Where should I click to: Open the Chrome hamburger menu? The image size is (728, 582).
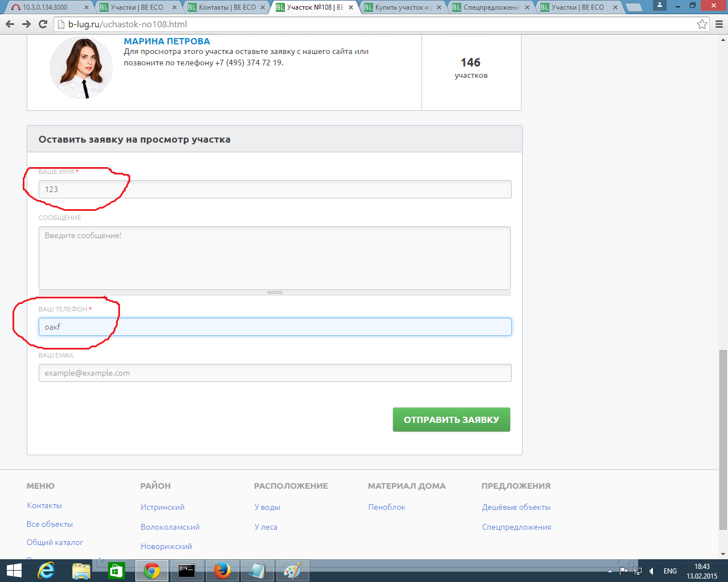pyautogui.click(x=719, y=24)
